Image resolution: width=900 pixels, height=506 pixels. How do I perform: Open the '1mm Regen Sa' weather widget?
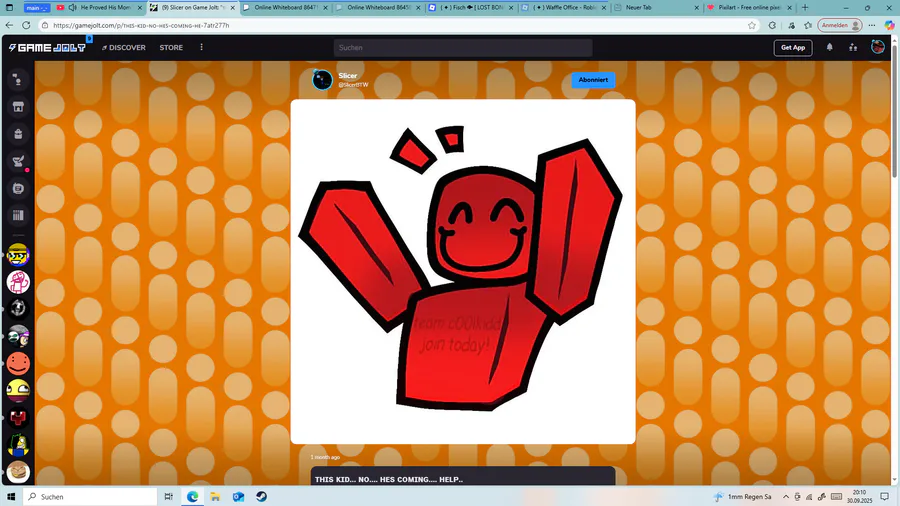click(743, 497)
